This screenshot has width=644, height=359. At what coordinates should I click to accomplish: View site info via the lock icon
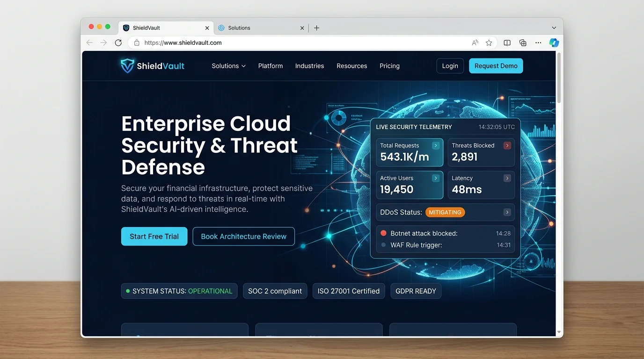(x=137, y=43)
